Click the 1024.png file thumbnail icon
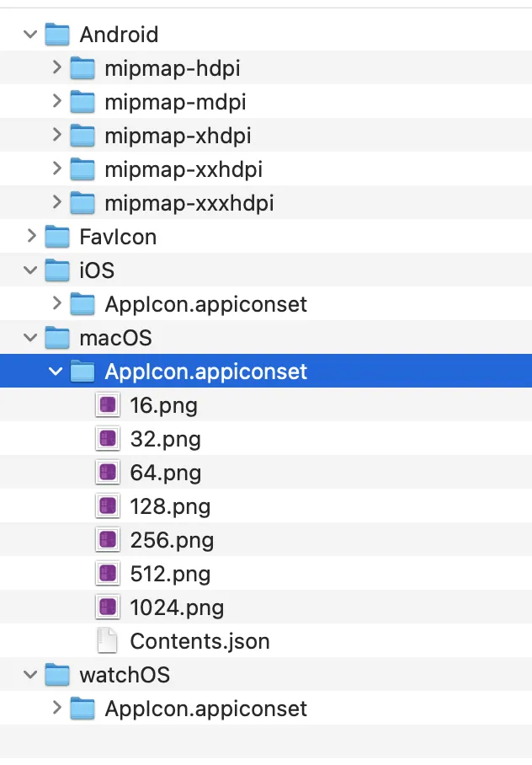Screen dimensions: 532x765 (x=107, y=607)
